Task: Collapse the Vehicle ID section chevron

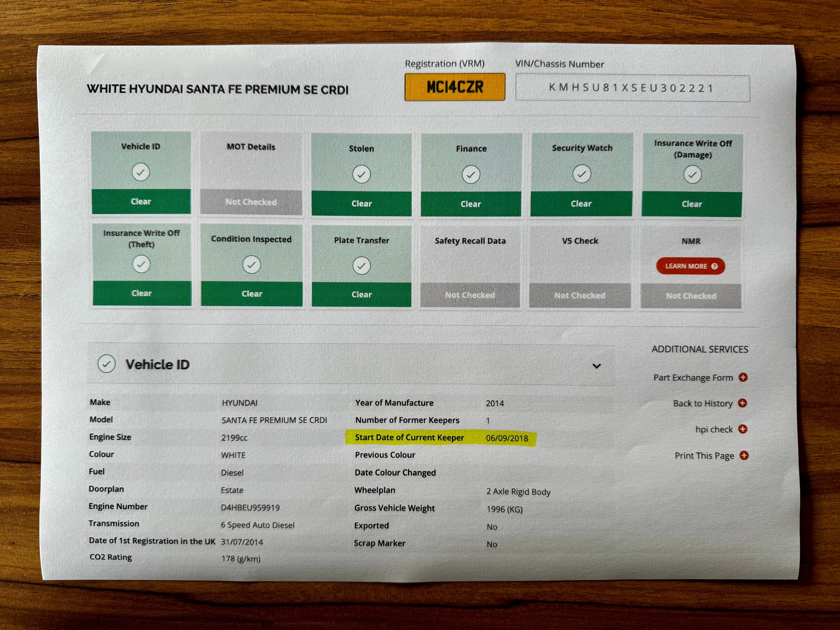Action: coord(597,366)
